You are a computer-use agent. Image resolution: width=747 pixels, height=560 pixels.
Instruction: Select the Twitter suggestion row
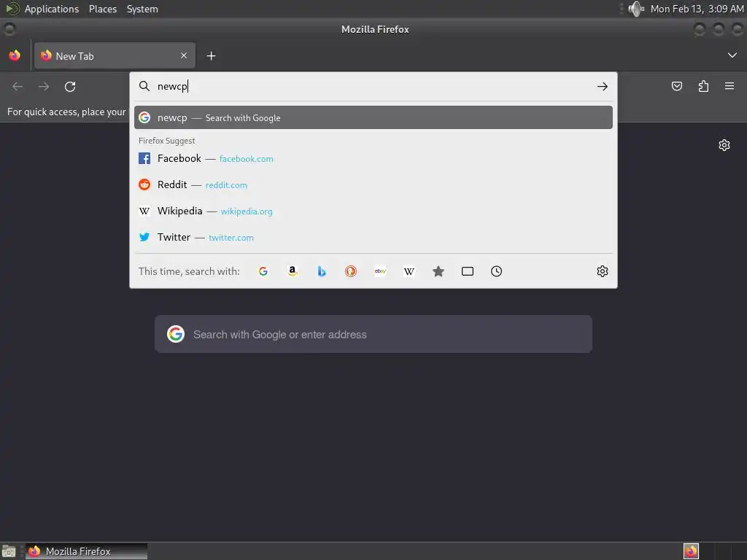(x=373, y=237)
